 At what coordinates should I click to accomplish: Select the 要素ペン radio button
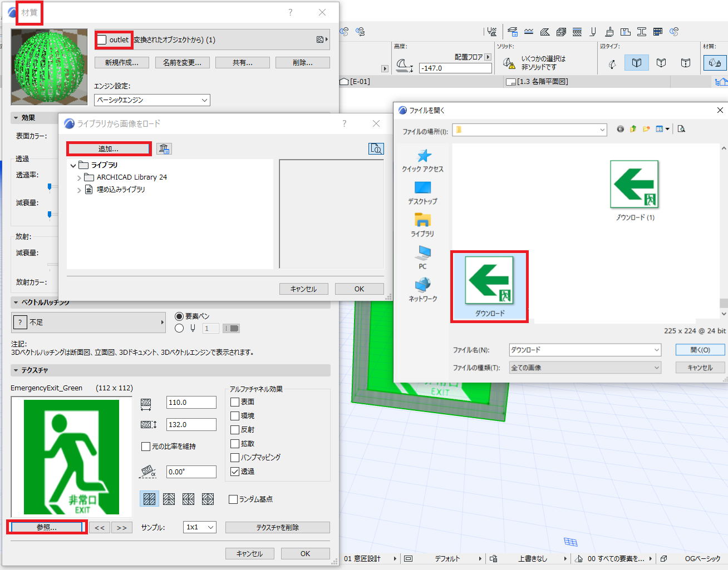(179, 316)
